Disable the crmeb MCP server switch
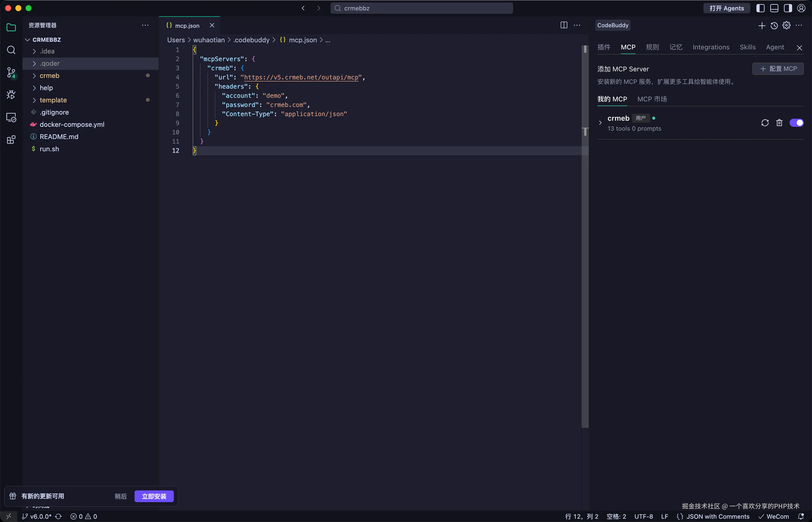 tap(796, 123)
